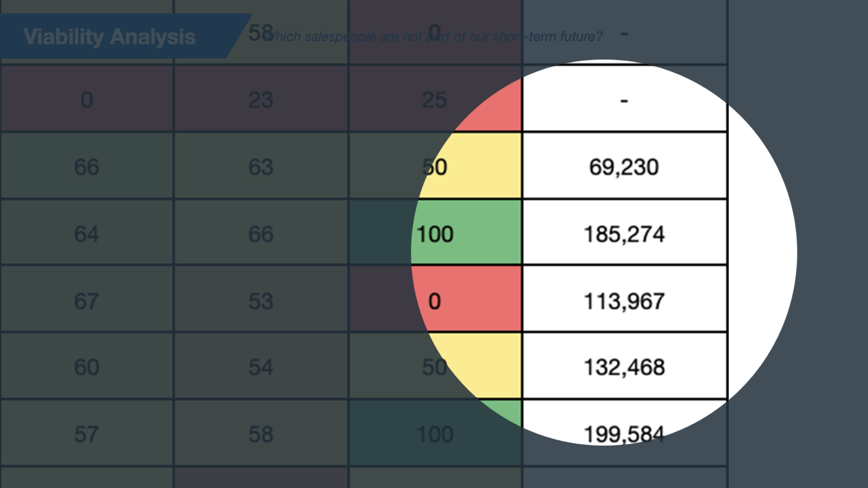The height and width of the screenshot is (488, 868).
Task: Click the dash cell in the row with 25
Action: pos(624,99)
